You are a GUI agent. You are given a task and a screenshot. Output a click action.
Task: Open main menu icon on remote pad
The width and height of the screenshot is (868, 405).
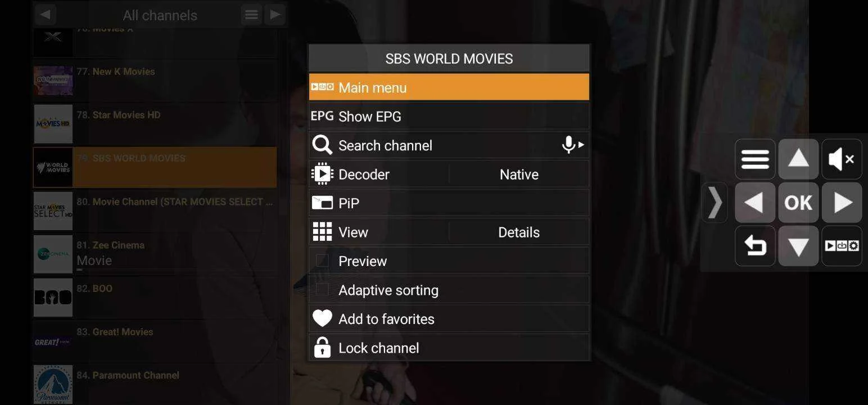tap(842, 246)
